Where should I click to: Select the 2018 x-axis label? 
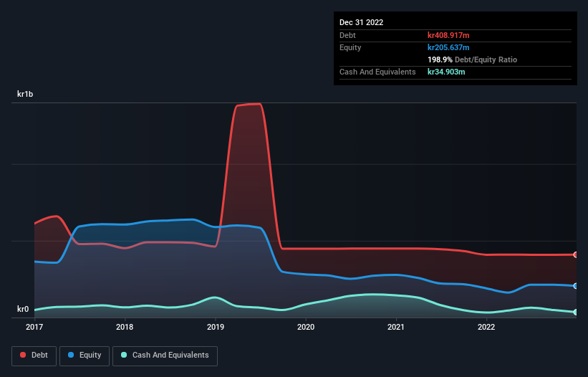[125, 327]
